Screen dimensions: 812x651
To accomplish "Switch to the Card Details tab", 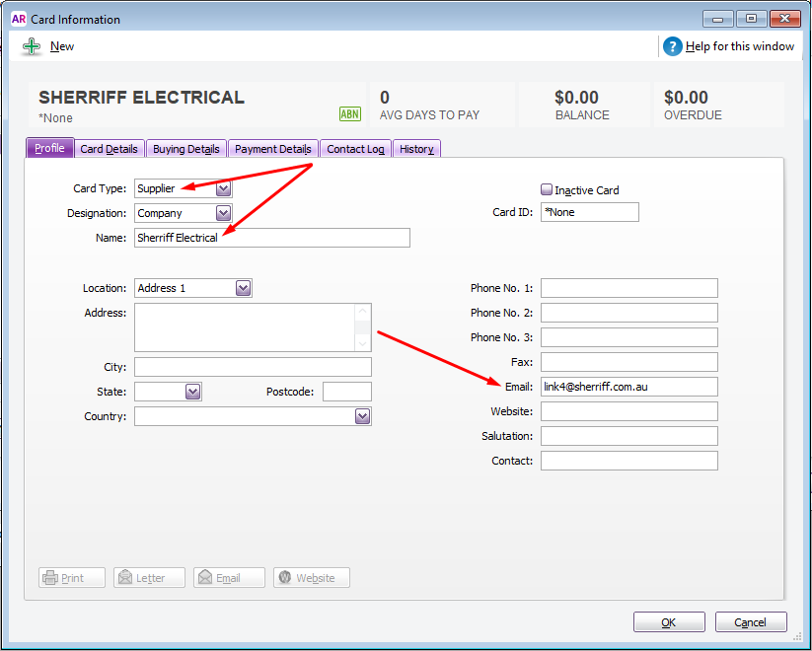I will pos(109,149).
